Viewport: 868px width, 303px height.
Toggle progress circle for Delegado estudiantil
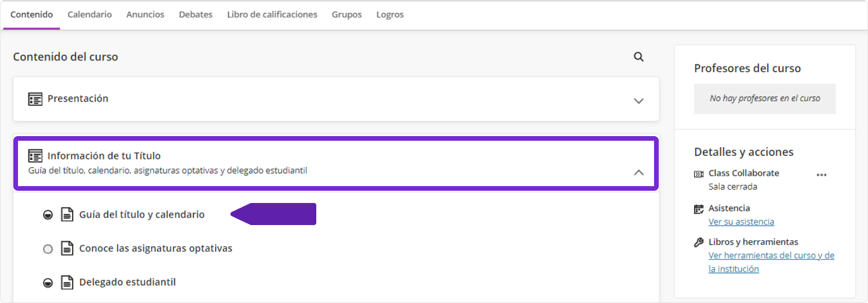48,283
